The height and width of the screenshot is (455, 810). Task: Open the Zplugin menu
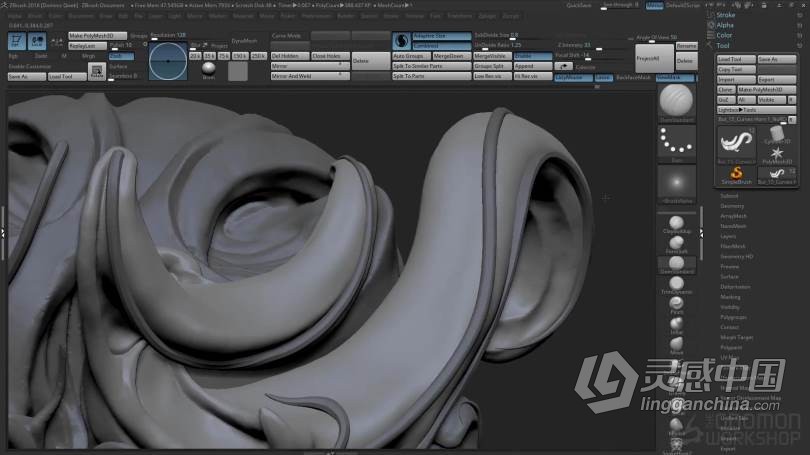(x=487, y=16)
